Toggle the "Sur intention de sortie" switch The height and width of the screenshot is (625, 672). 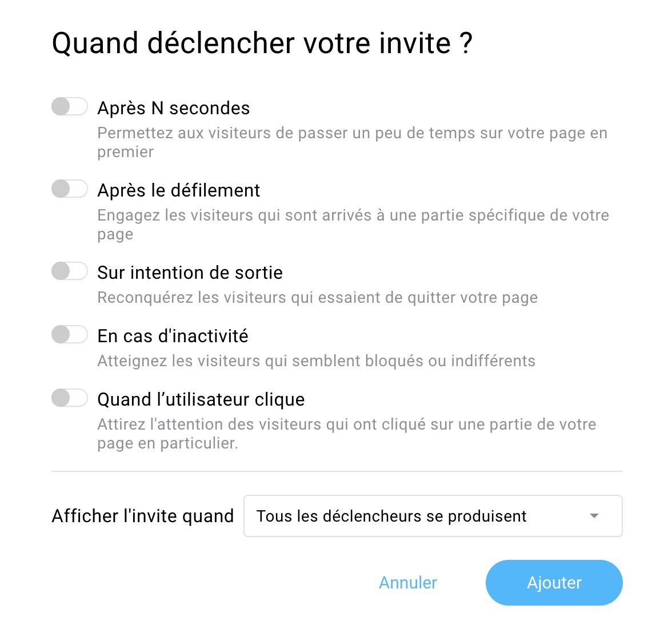click(x=69, y=271)
